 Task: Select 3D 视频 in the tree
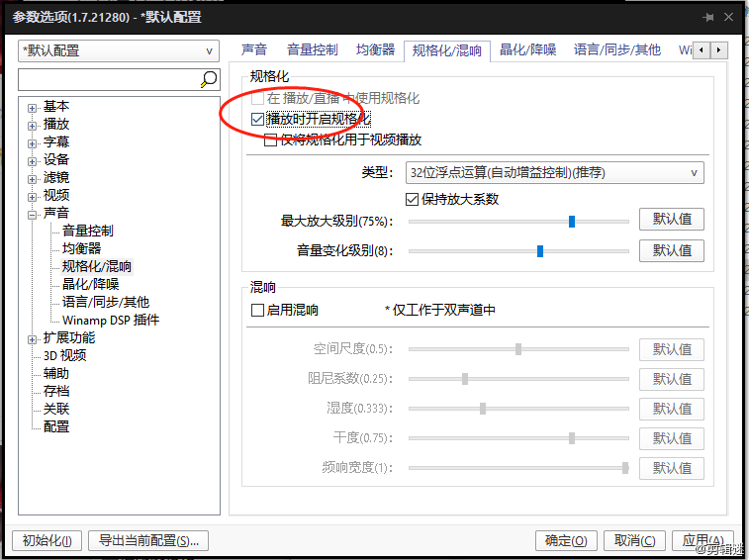[x=65, y=355]
